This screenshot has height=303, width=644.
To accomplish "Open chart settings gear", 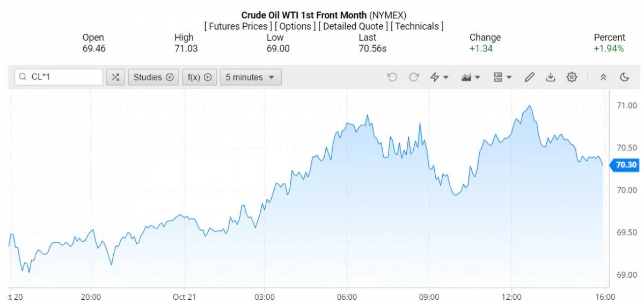I will coord(572,77).
